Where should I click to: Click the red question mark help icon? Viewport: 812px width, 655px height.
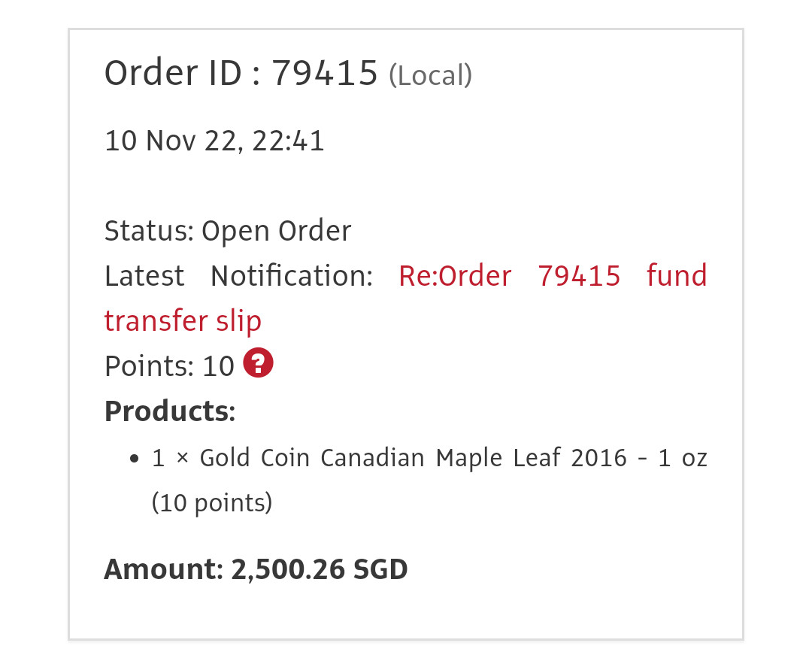point(258,365)
